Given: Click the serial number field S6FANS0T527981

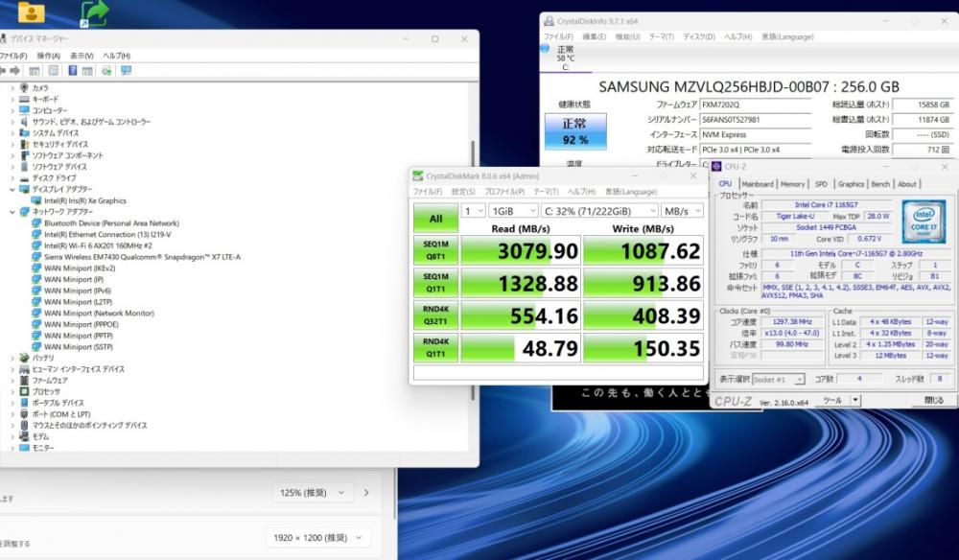Looking at the screenshot, I should pos(756,120).
